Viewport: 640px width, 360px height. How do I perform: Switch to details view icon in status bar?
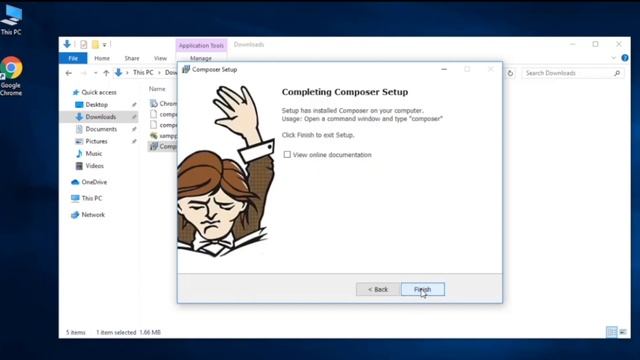pyautogui.click(x=611, y=332)
